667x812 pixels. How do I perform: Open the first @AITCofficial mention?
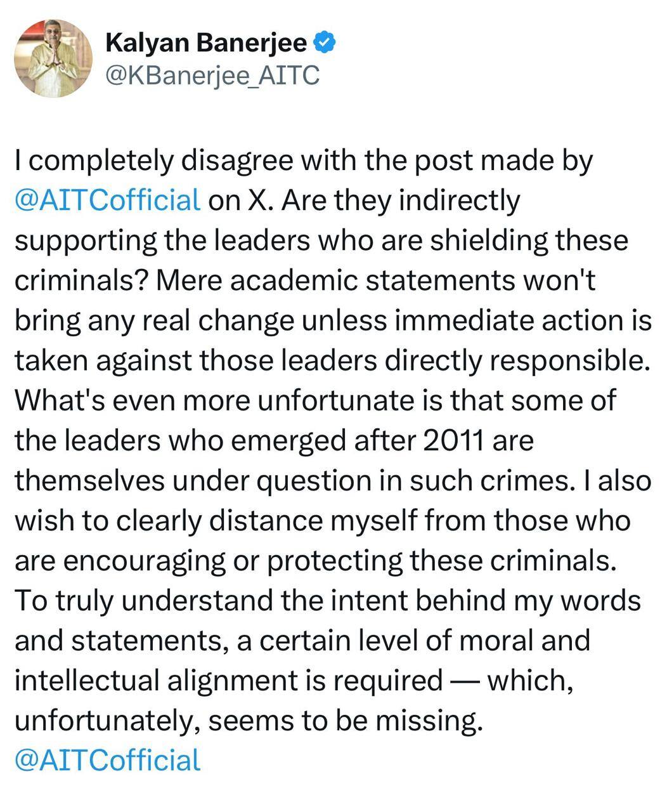pyautogui.click(x=107, y=200)
